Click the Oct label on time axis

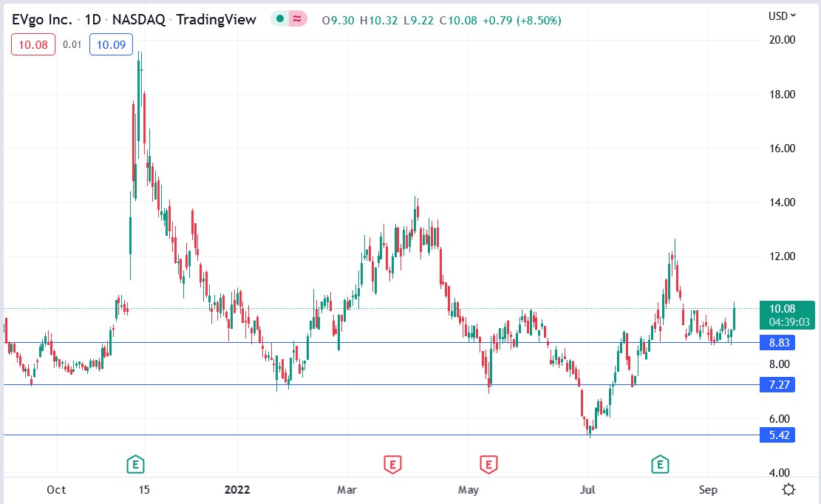pyautogui.click(x=56, y=490)
